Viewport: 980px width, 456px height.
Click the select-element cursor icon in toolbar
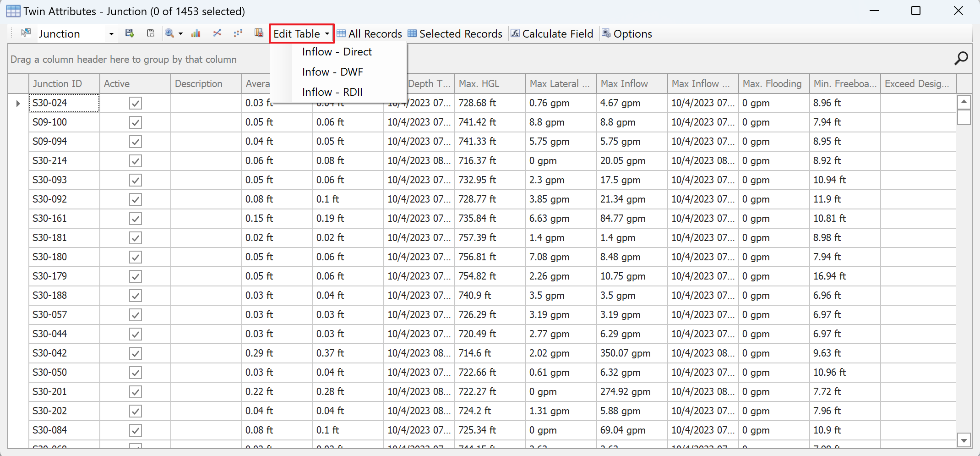(x=26, y=33)
